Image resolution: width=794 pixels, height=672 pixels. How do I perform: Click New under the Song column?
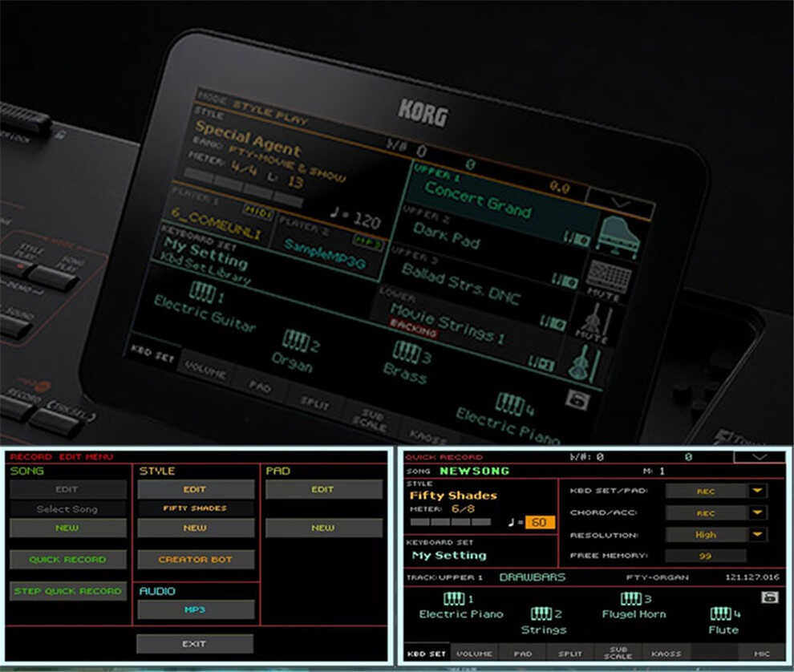point(67,528)
